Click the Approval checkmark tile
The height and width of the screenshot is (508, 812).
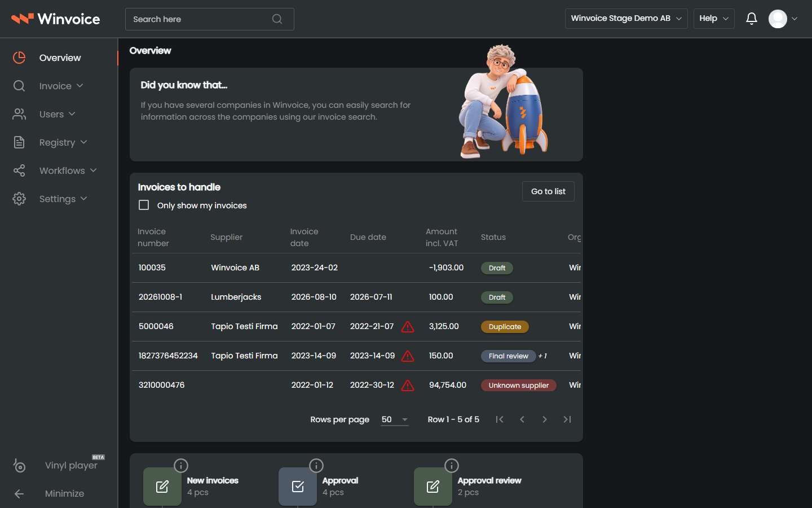point(298,487)
